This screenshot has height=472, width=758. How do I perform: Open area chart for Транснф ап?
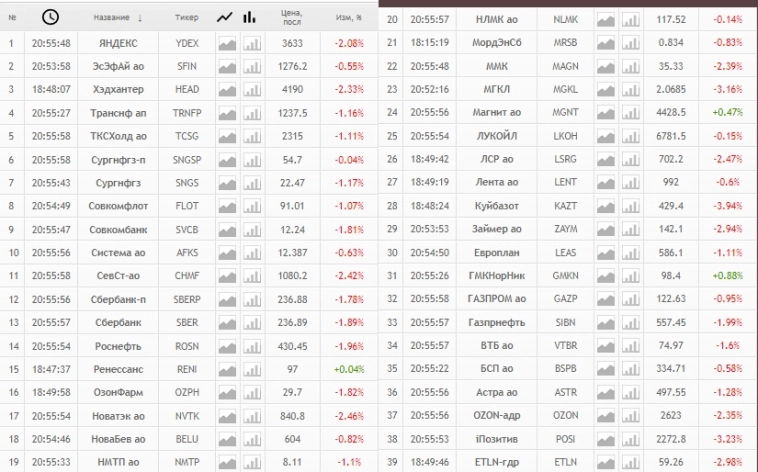pyautogui.click(x=227, y=113)
